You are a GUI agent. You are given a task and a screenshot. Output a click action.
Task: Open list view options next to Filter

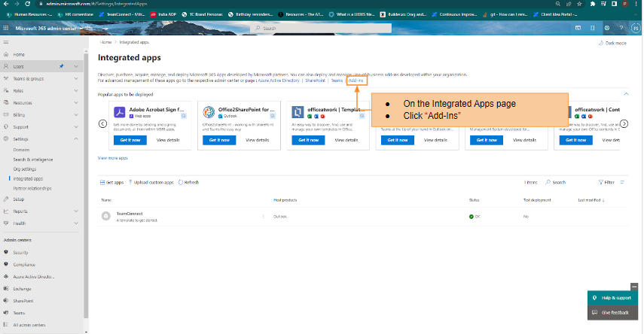pyautogui.click(x=622, y=182)
